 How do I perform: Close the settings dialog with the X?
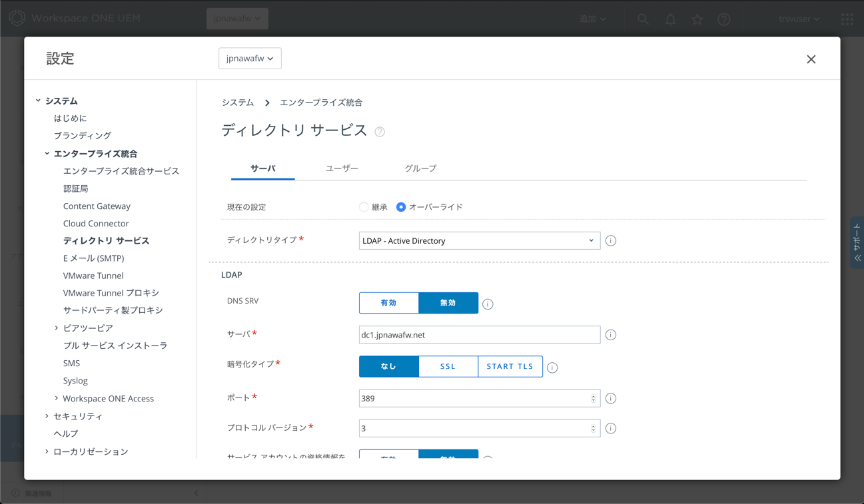point(811,59)
